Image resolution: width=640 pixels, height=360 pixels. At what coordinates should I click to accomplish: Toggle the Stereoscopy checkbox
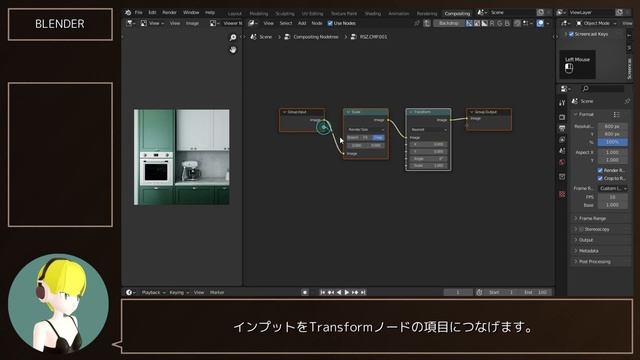coord(581,229)
